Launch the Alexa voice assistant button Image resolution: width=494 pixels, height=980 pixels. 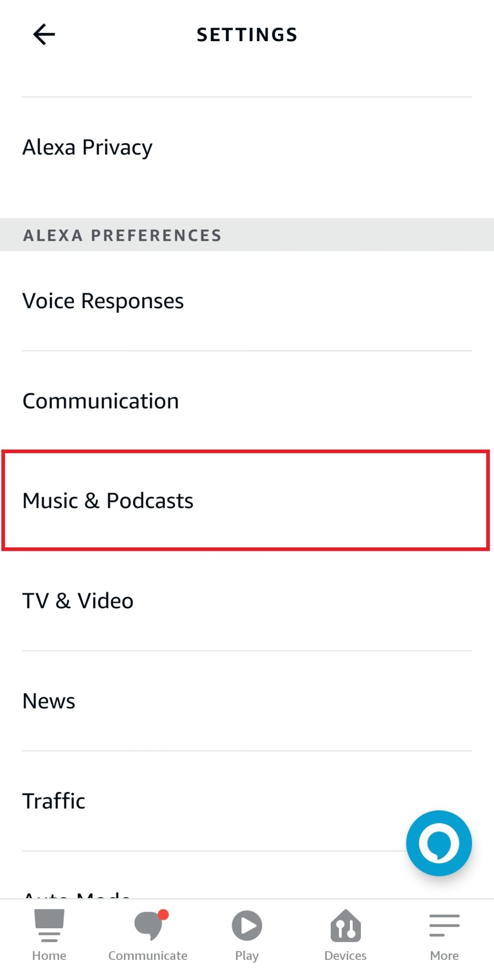(438, 843)
